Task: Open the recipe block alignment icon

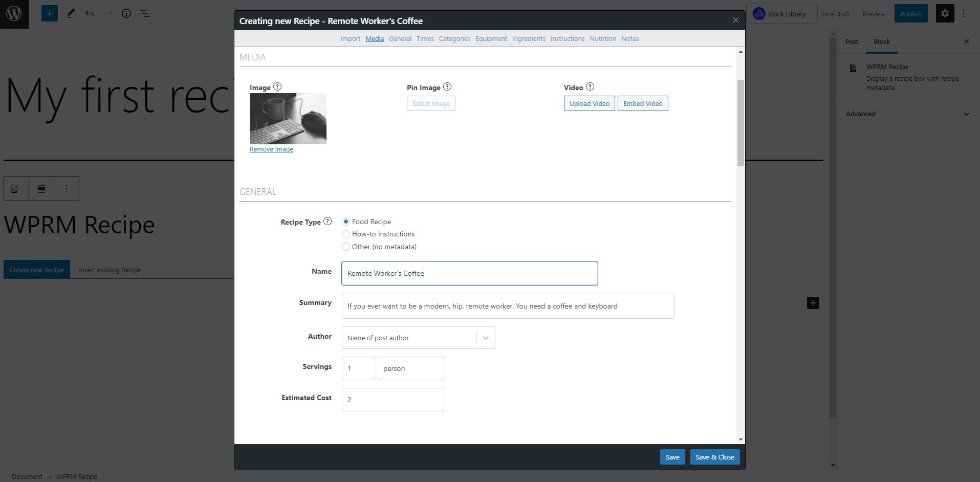Action: click(40, 188)
